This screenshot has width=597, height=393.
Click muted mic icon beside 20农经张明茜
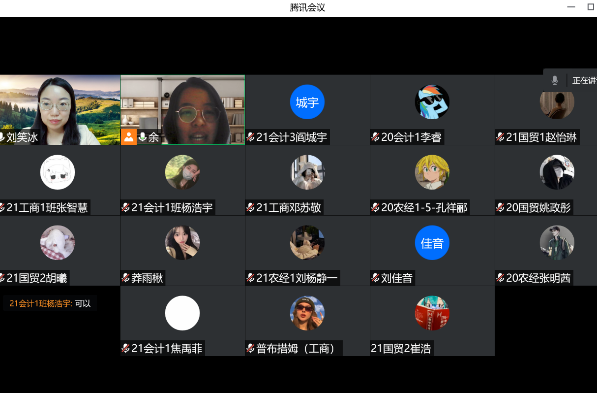pos(500,278)
